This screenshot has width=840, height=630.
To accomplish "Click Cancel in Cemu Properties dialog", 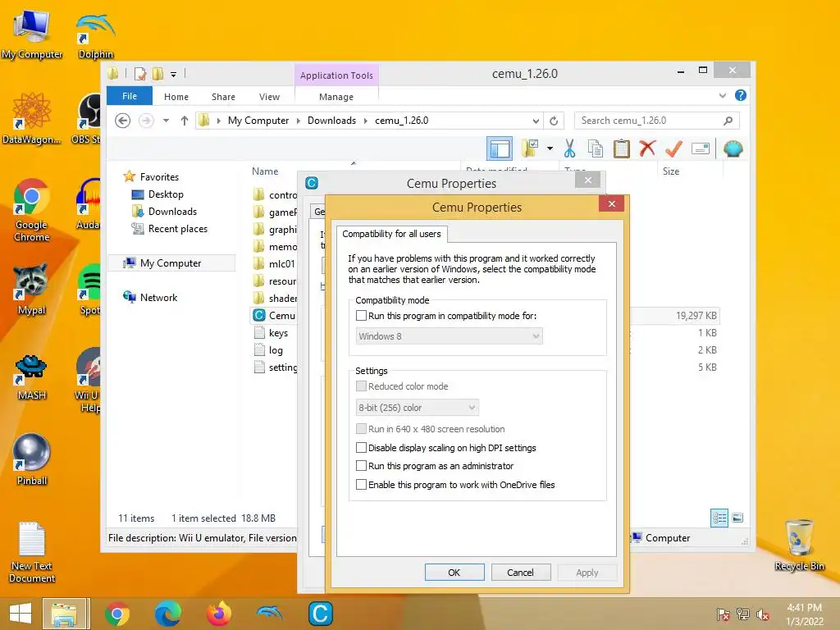I will [x=520, y=572].
